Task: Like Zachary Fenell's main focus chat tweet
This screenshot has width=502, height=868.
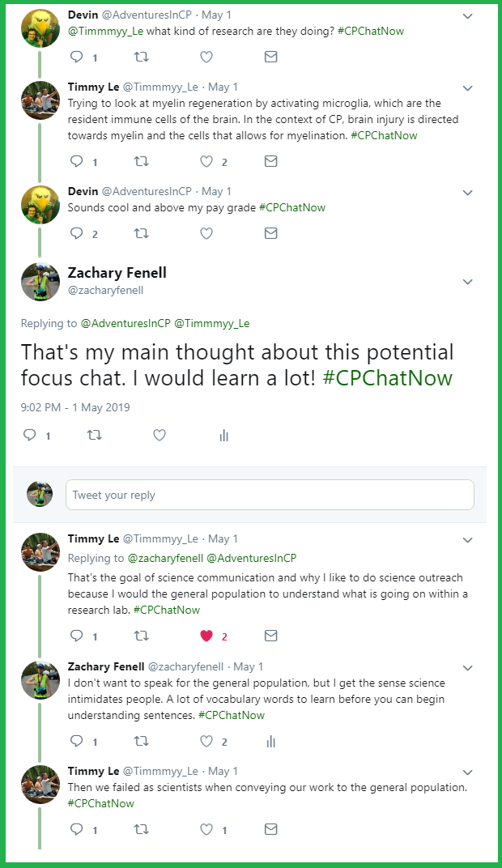Action: (160, 436)
